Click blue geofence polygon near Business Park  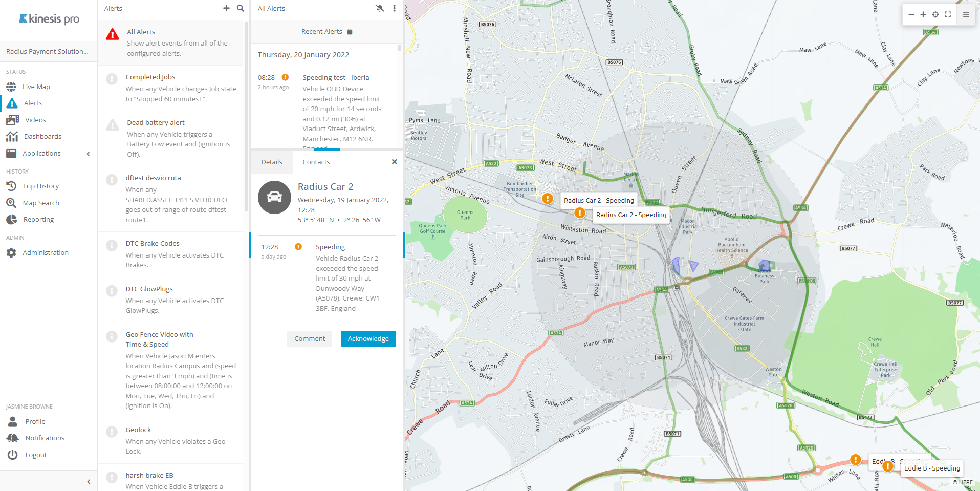(764, 266)
